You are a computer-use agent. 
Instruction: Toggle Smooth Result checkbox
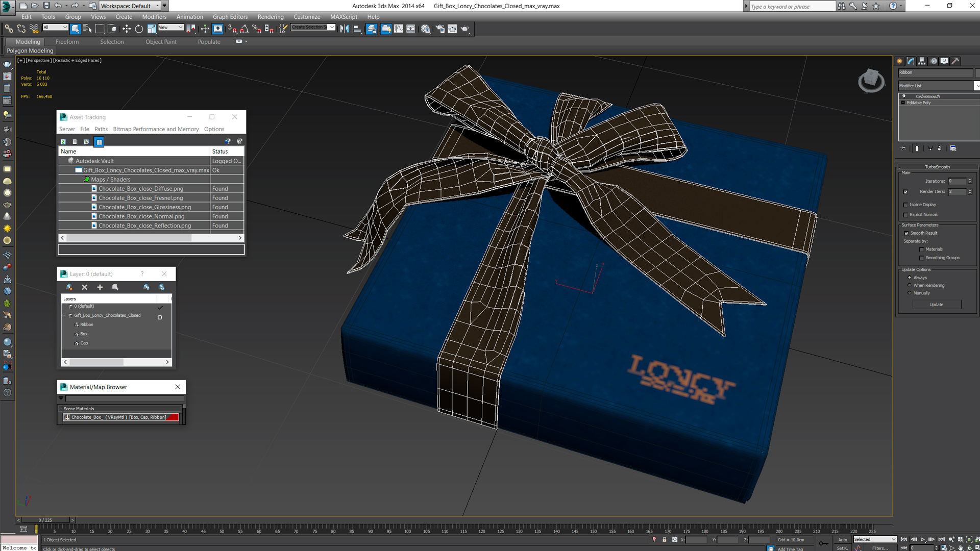coord(906,233)
